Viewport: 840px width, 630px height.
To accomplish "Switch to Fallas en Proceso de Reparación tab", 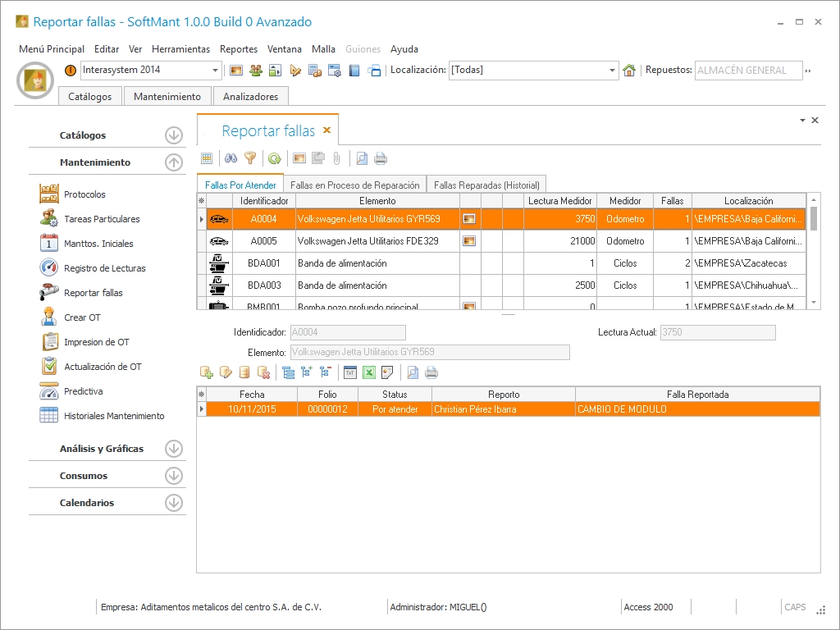I will click(x=355, y=185).
